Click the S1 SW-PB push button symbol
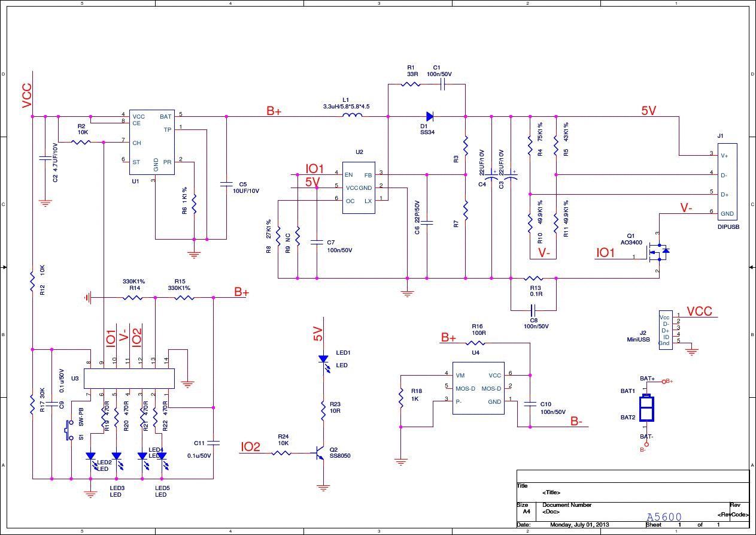 [69, 430]
